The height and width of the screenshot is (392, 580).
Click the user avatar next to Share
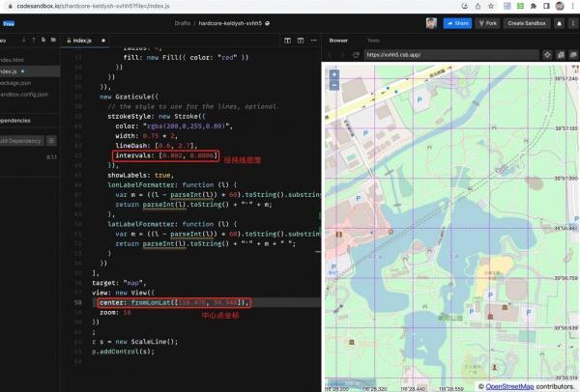tap(430, 22)
